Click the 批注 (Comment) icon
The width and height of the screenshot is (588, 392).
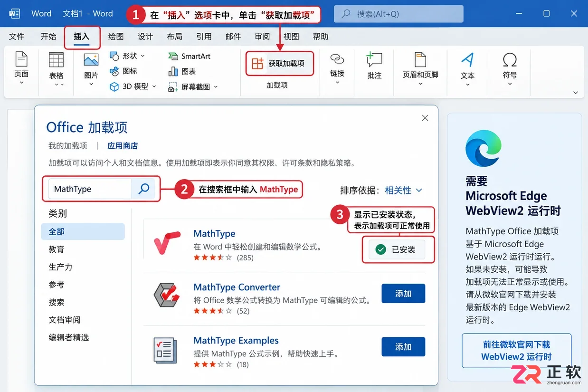click(374, 60)
